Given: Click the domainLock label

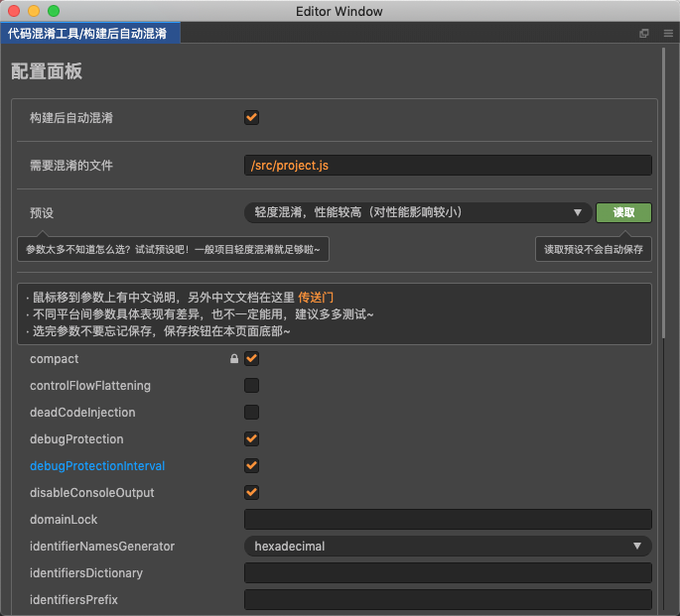Looking at the screenshot, I should point(64,520).
